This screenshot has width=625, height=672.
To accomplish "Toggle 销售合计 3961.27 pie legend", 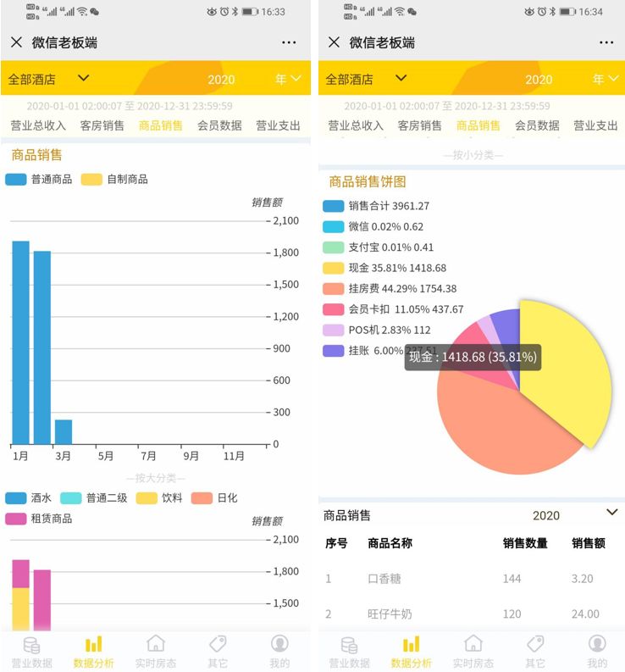I will (x=376, y=206).
